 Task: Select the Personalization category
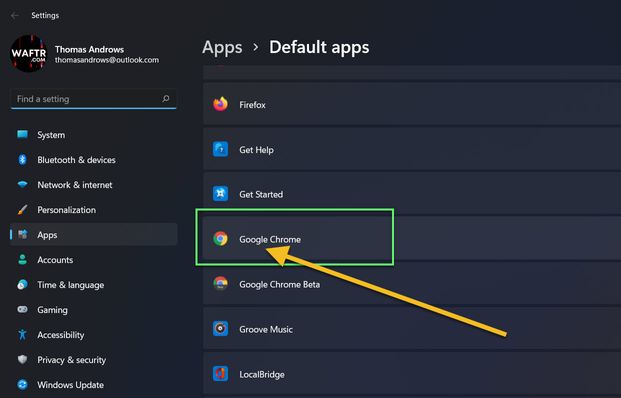[93, 210]
